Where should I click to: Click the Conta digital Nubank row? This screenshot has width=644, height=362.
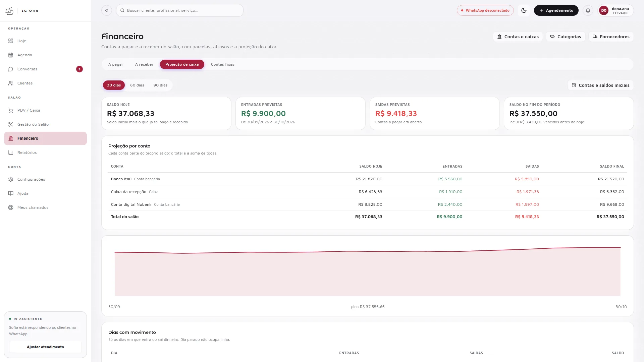coord(368,204)
